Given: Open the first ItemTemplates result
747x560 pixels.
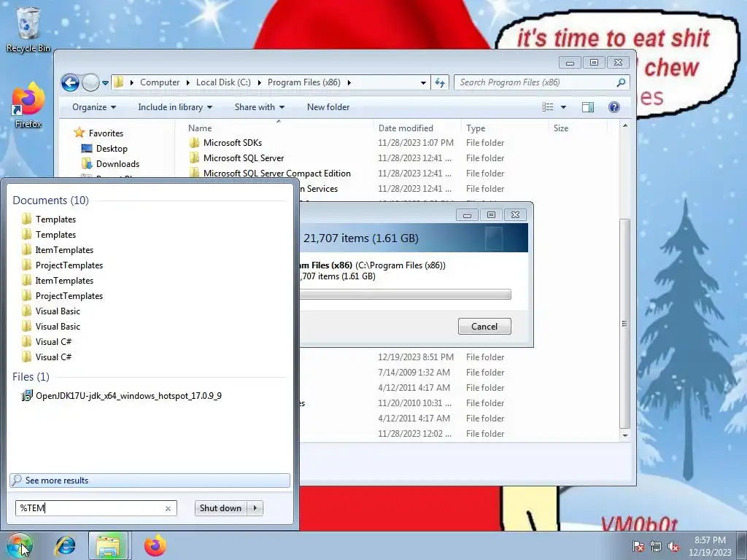Looking at the screenshot, I should click(x=64, y=249).
